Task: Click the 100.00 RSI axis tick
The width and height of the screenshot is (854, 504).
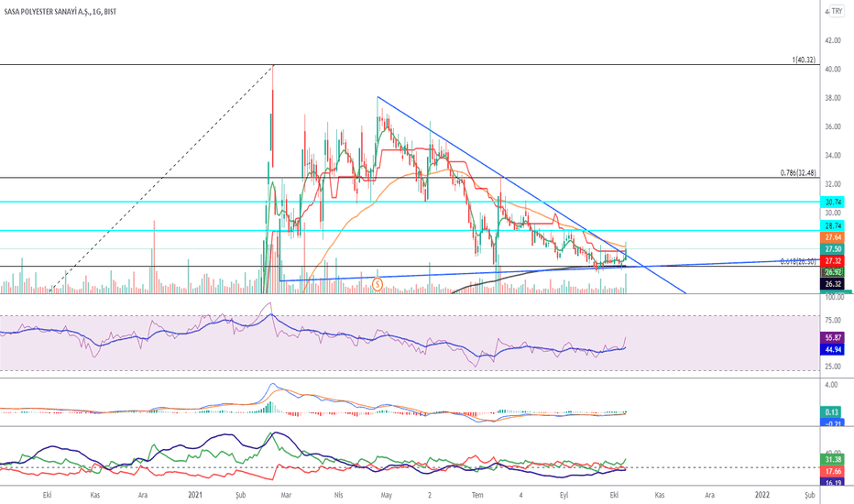Action: pyautogui.click(x=835, y=297)
